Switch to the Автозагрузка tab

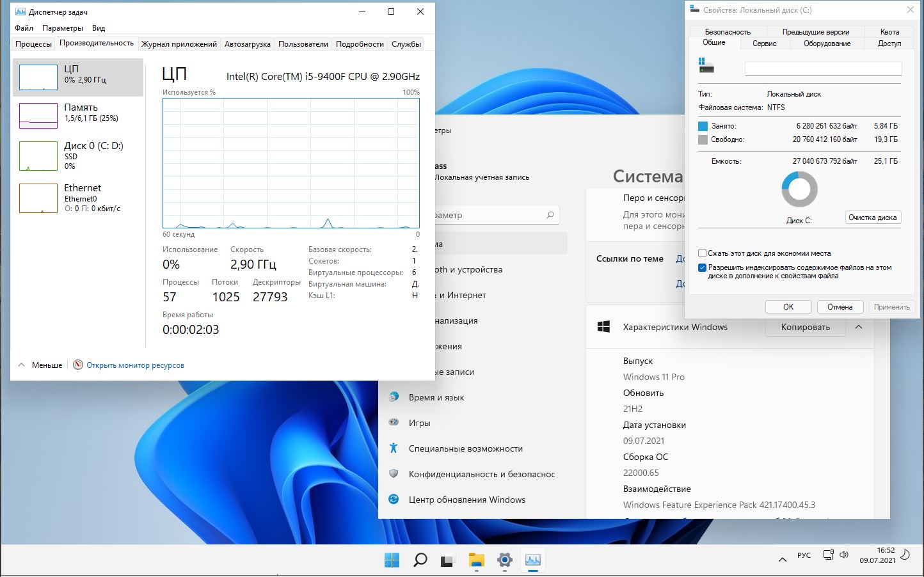pyautogui.click(x=248, y=44)
